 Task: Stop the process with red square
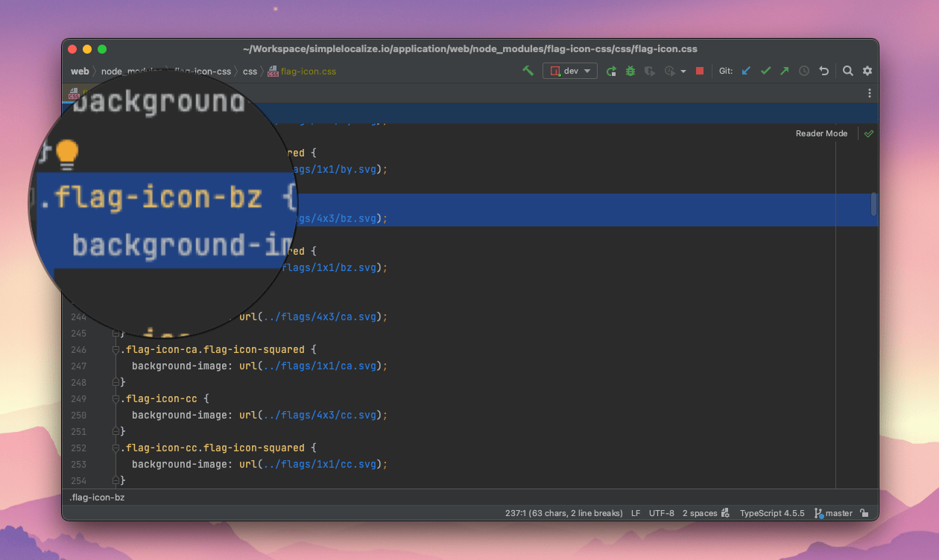pyautogui.click(x=700, y=71)
